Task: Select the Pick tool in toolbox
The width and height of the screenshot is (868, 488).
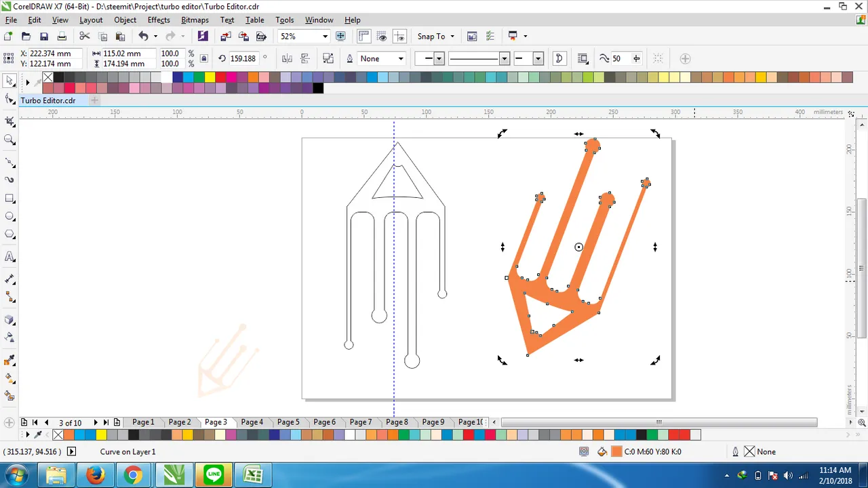Action: (x=9, y=81)
